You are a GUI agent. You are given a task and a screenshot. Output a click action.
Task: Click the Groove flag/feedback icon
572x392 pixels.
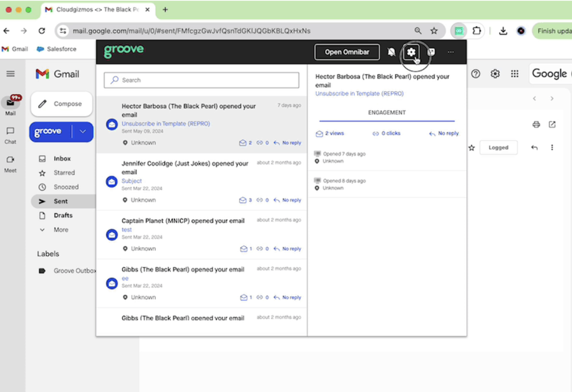pos(431,52)
